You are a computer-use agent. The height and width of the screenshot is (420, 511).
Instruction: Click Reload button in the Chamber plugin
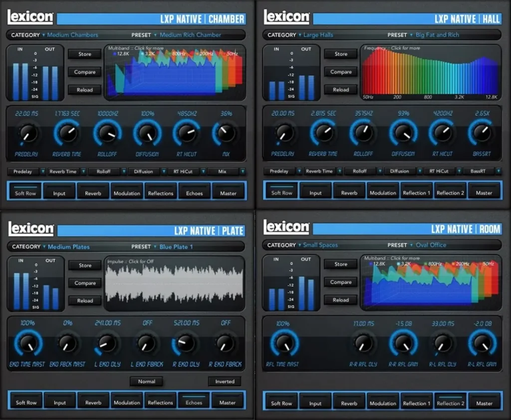(x=85, y=90)
